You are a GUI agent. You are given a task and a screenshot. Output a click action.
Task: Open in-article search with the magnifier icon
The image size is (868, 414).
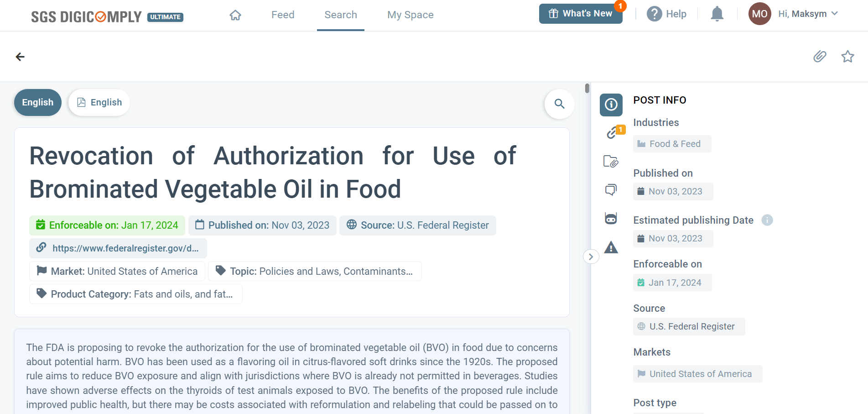[x=560, y=104]
